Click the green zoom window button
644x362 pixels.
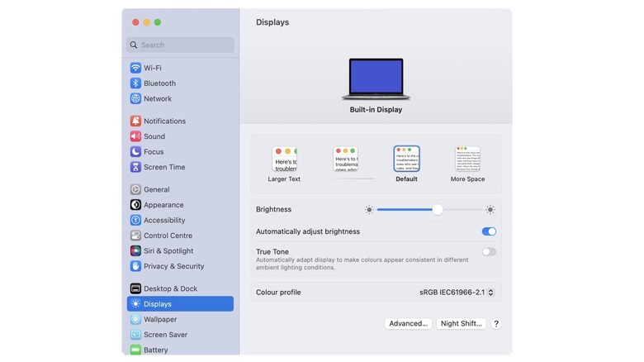tap(158, 22)
